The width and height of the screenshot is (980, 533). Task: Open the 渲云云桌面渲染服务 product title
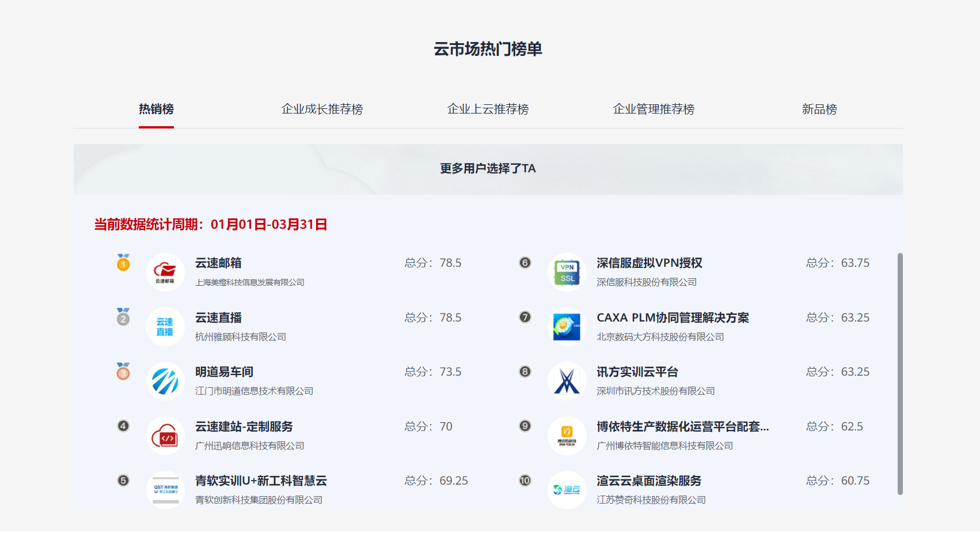point(649,481)
